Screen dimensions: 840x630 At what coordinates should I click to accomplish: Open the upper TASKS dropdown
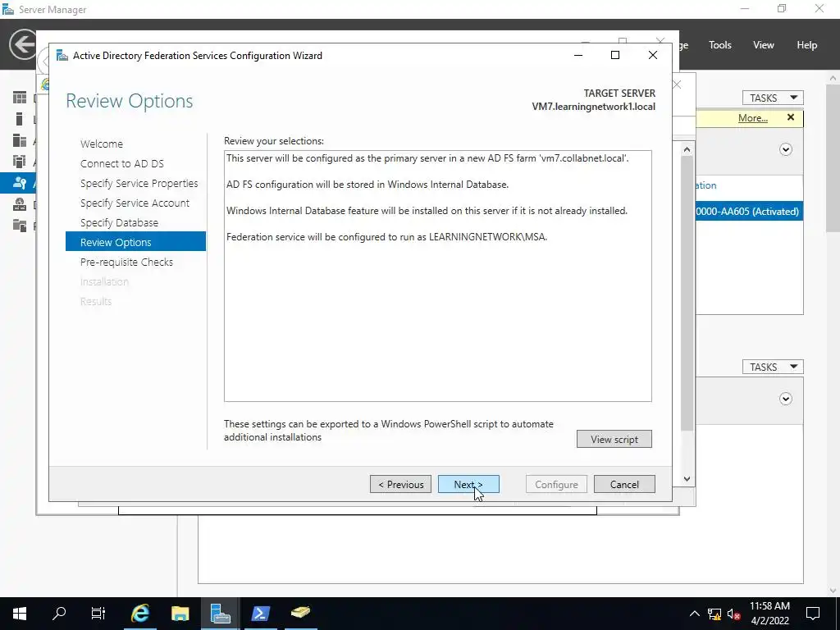[x=773, y=98]
